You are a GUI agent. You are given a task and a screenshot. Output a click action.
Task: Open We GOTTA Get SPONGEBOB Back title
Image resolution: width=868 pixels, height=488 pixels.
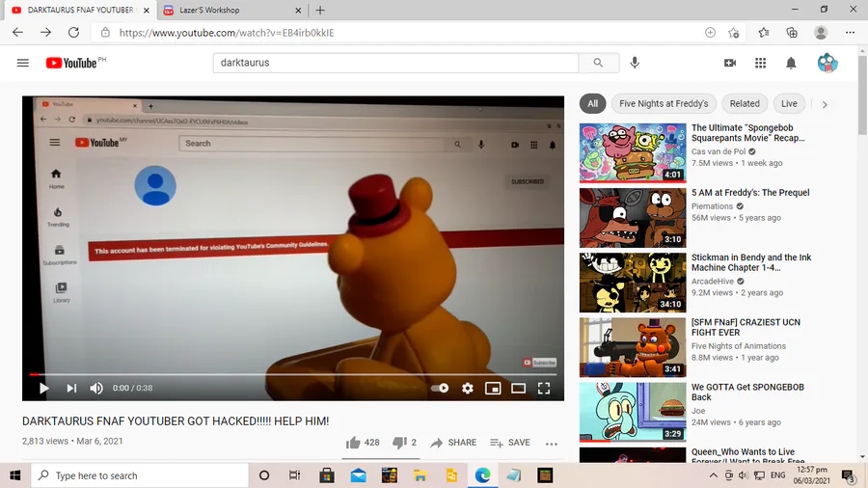(747, 392)
